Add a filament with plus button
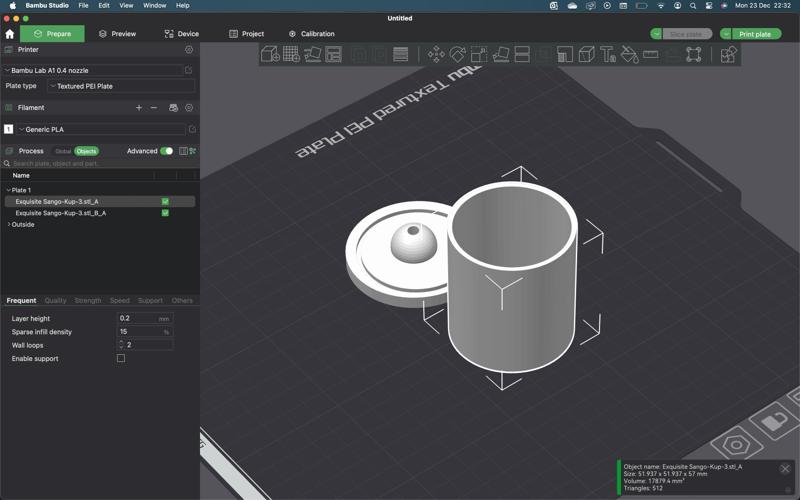The height and width of the screenshot is (500, 800). (138, 108)
